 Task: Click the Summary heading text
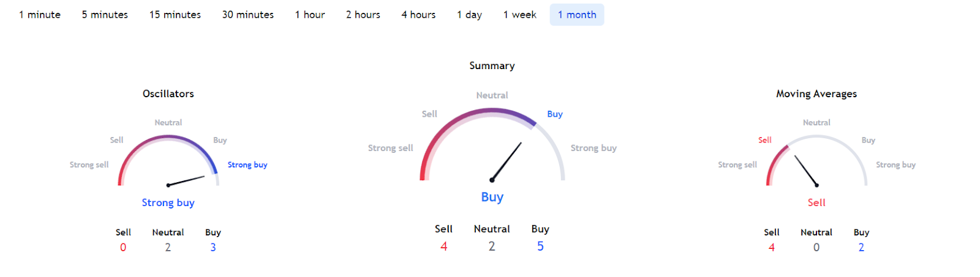tap(492, 65)
